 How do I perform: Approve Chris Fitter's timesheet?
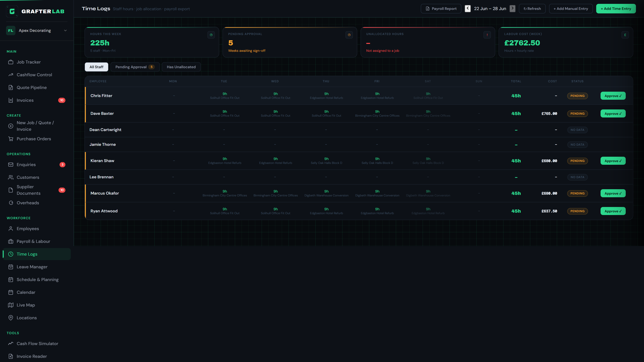[613, 96]
